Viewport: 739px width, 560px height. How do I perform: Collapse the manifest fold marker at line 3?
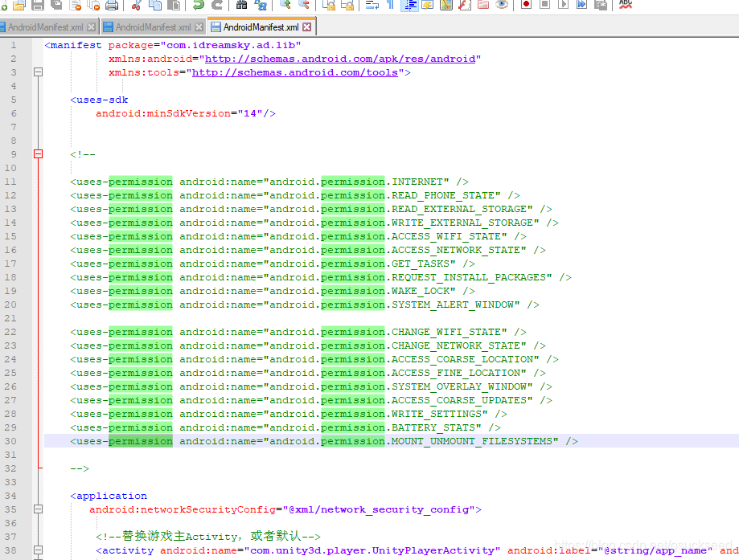click(38, 72)
